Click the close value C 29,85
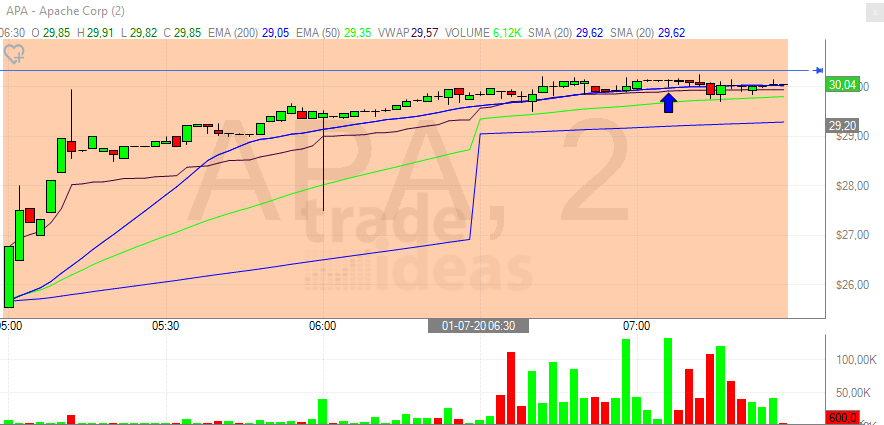Image resolution: width=884 pixels, height=425 pixels. pyautogui.click(x=182, y=33)
